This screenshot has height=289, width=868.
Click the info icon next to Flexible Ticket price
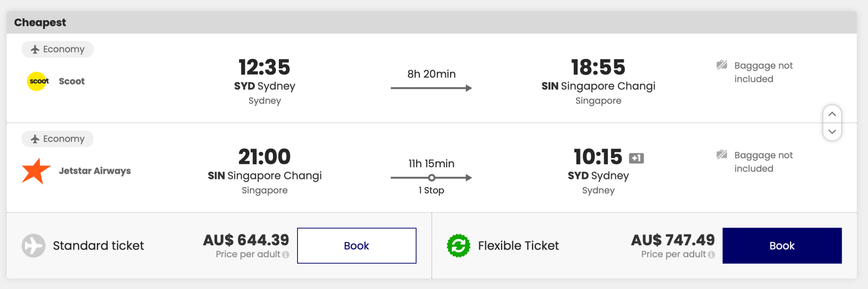712,255
